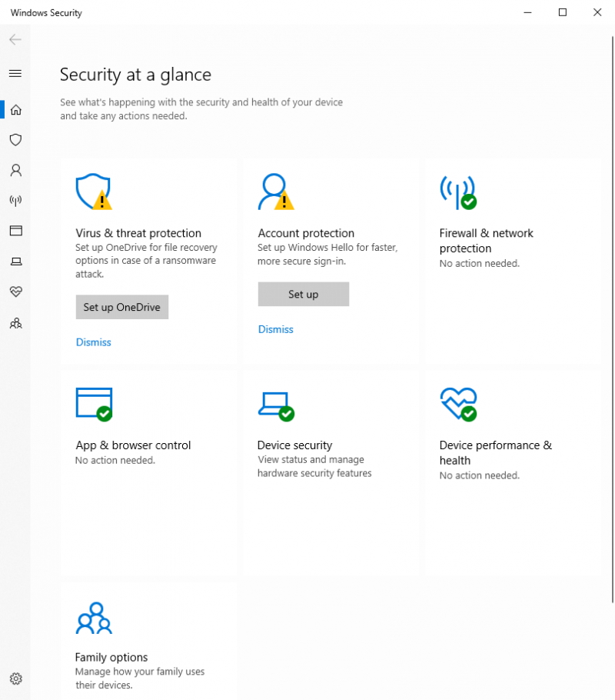
Task: Click 'Set up Windows Hello for faster' description
Action: pyautogui.click(x=327, y=254)
